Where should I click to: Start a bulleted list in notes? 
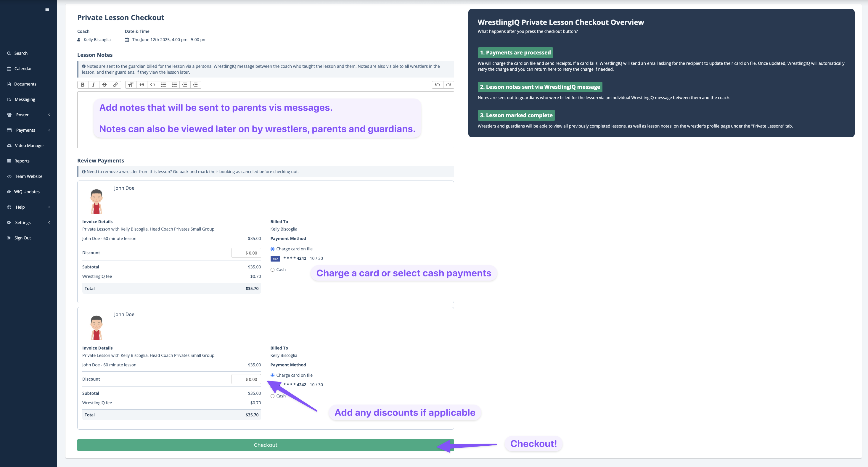(x=163, y=85)
